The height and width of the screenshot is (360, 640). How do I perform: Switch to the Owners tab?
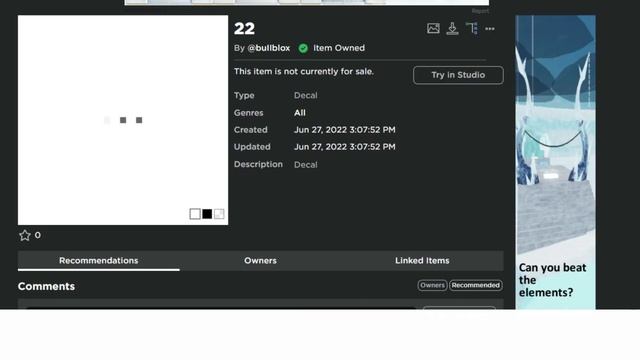(x=260, y=260)
